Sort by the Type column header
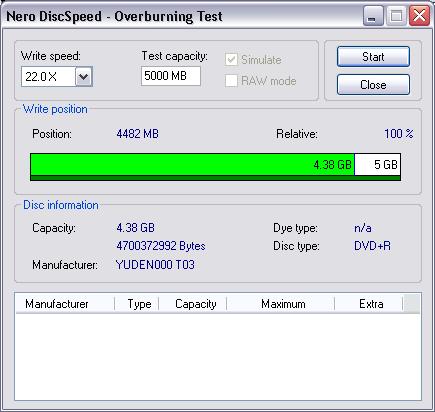This screenshot has width=435, height=412. (x=137, y=304)
